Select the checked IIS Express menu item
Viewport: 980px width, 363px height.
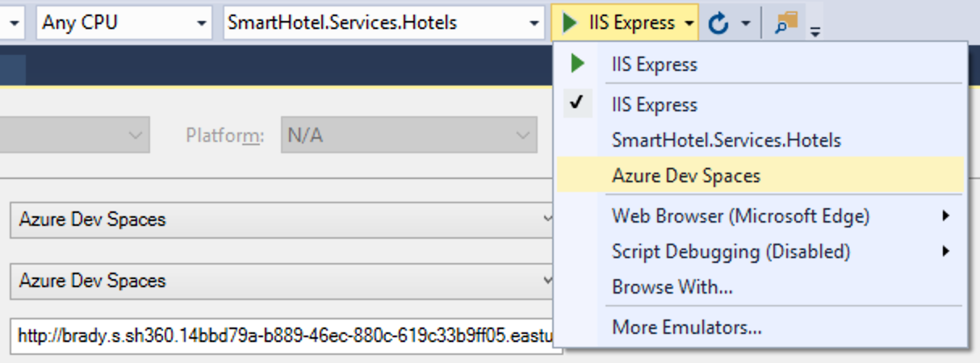(760, 104)
